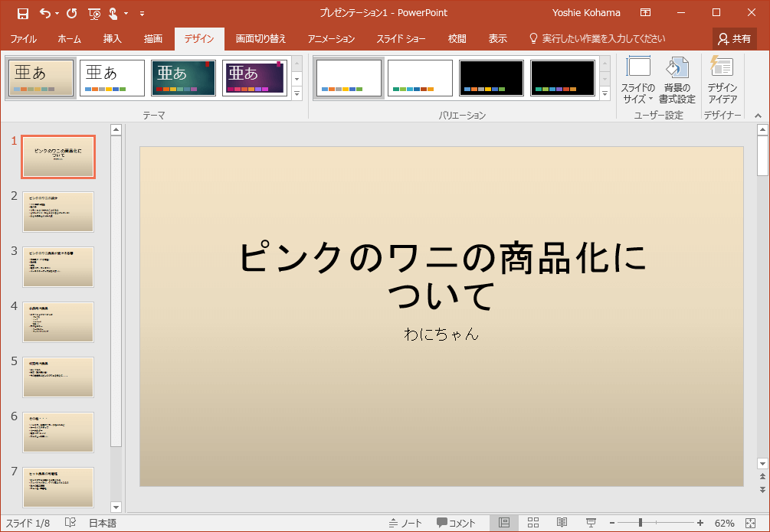Viewport: 770px width, 532px height.
Task: Open Format Background (背景の書式設定)
Action: click(x=677, y=82)
